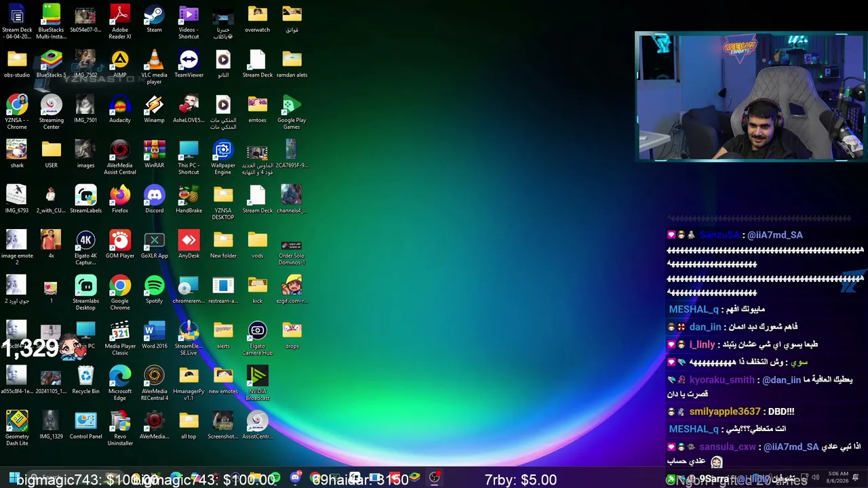Click the IMG_6793 image file

pyautogui.click(x=17, y=200)
